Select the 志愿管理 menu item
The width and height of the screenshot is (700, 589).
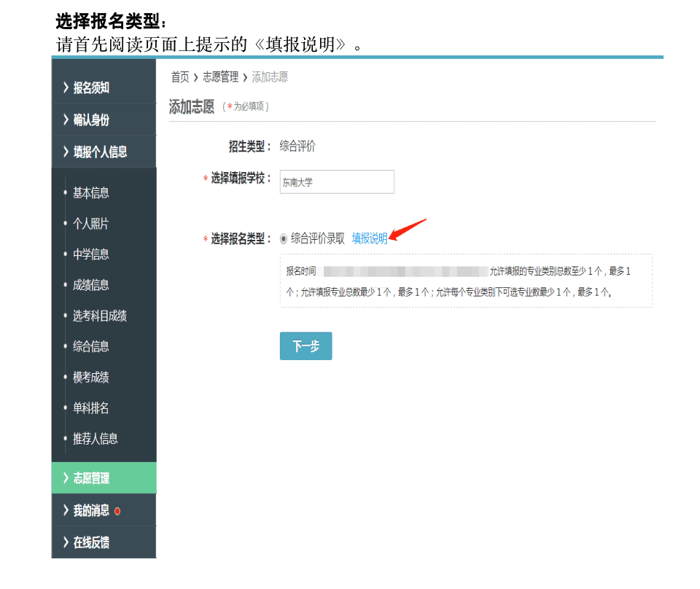tap(91, 479)
